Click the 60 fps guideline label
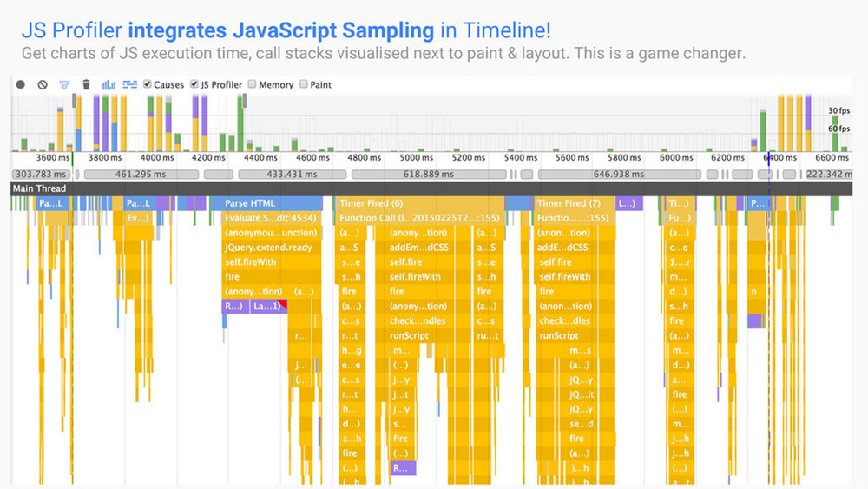868x489 pixels. tap(838, 129)
